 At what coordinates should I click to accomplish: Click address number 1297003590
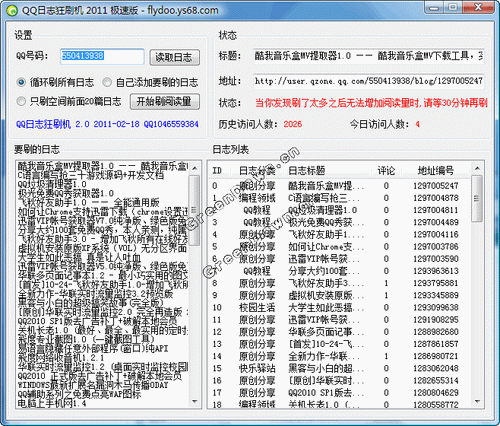[x=436, y=259]
